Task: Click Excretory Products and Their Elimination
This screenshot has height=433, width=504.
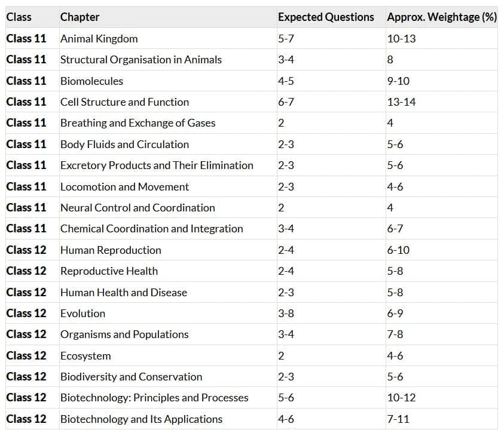Action: pos(157,165)
